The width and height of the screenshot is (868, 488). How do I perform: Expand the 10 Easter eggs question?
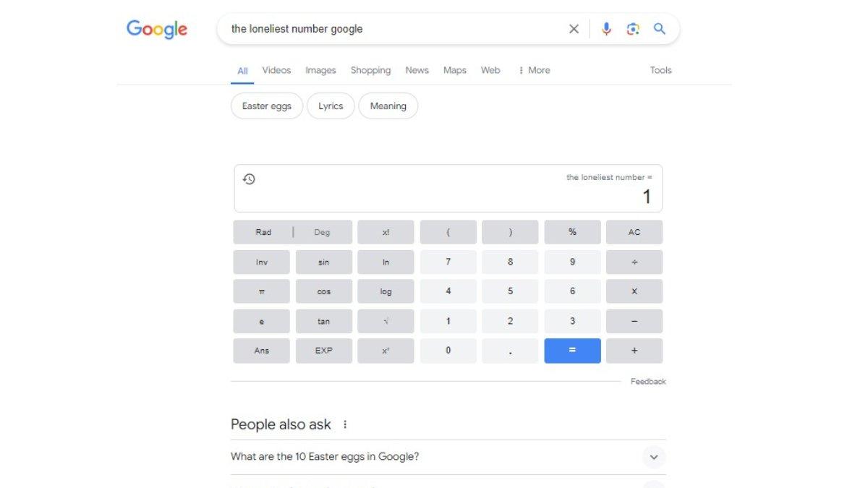tap(653, 457)
